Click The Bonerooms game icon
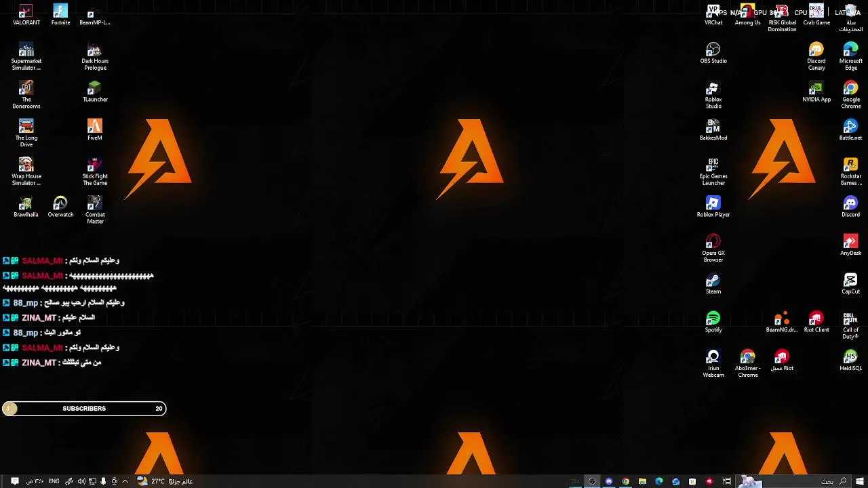 click(26, 96)
